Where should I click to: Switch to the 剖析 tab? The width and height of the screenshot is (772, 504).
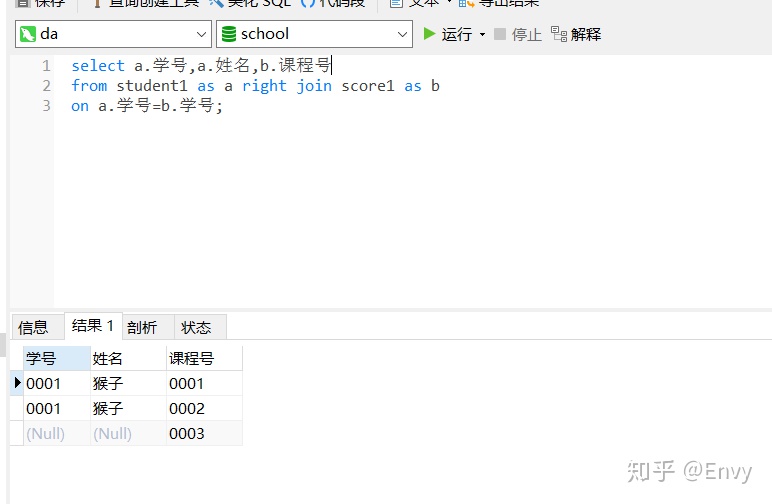click(148, 327)
